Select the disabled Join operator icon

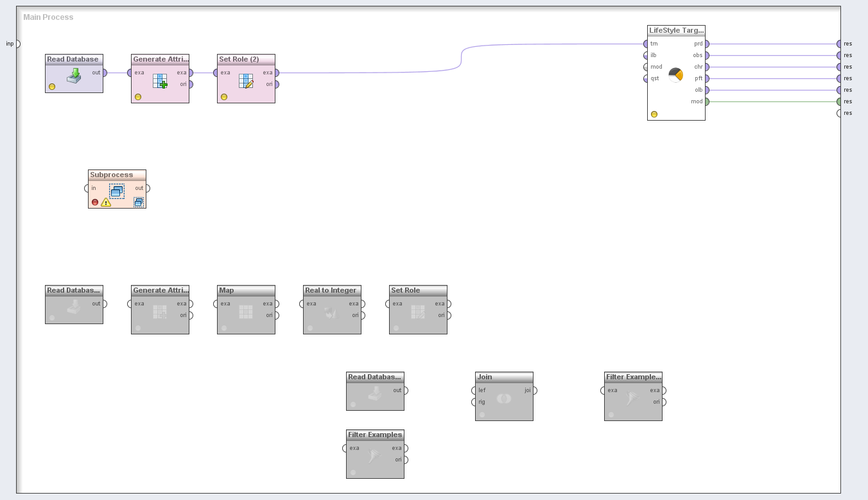click(x=504, y=399)
